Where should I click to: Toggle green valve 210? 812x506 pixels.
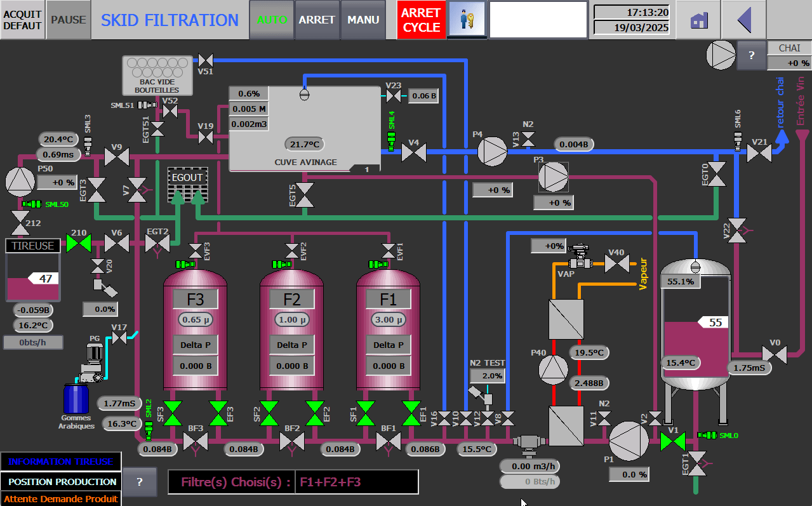(x=79, y=243)
